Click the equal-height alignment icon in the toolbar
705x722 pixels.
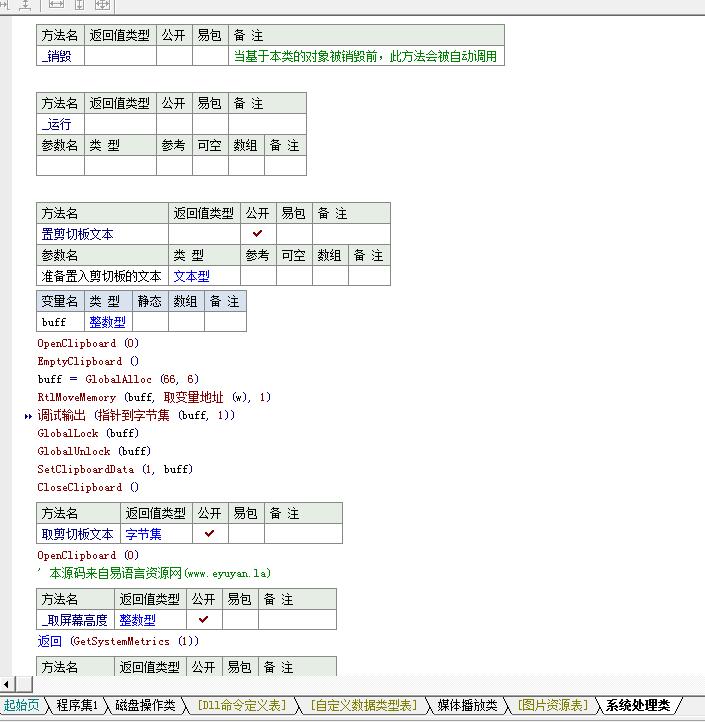(x=79, y=4)
